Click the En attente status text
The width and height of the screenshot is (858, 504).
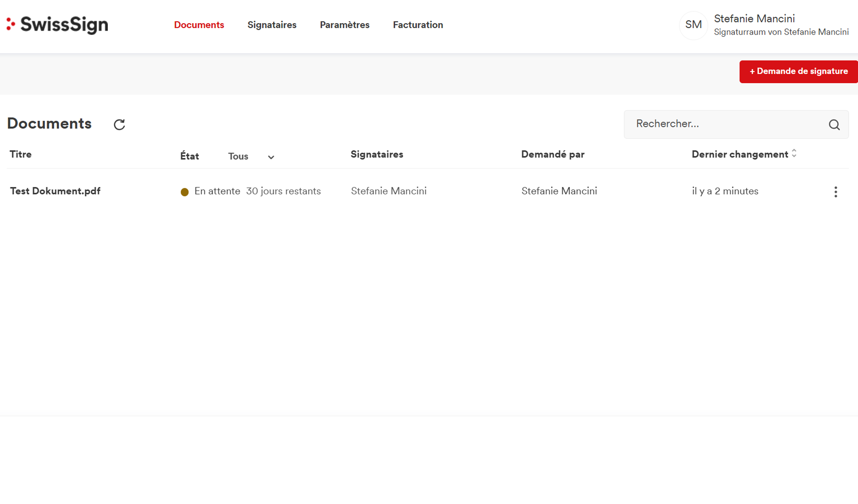pos(217,191)
